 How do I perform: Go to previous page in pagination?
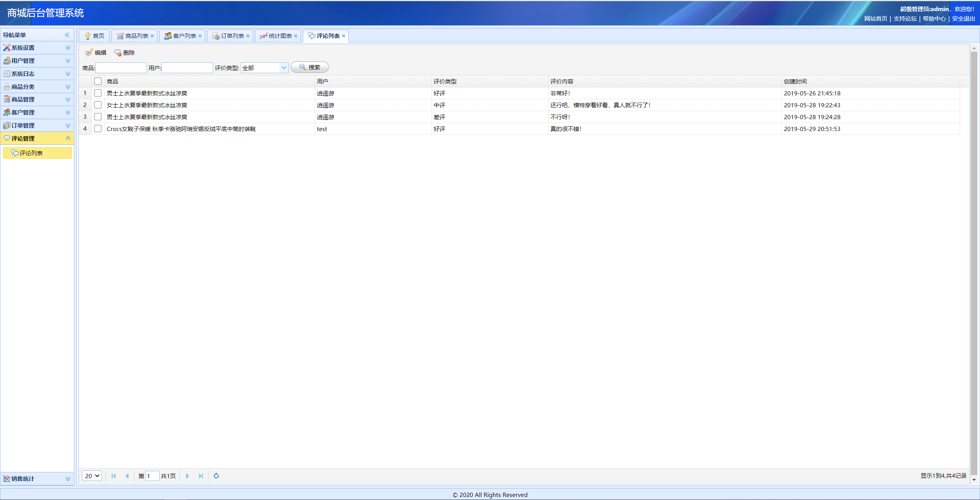click(127, 476)
